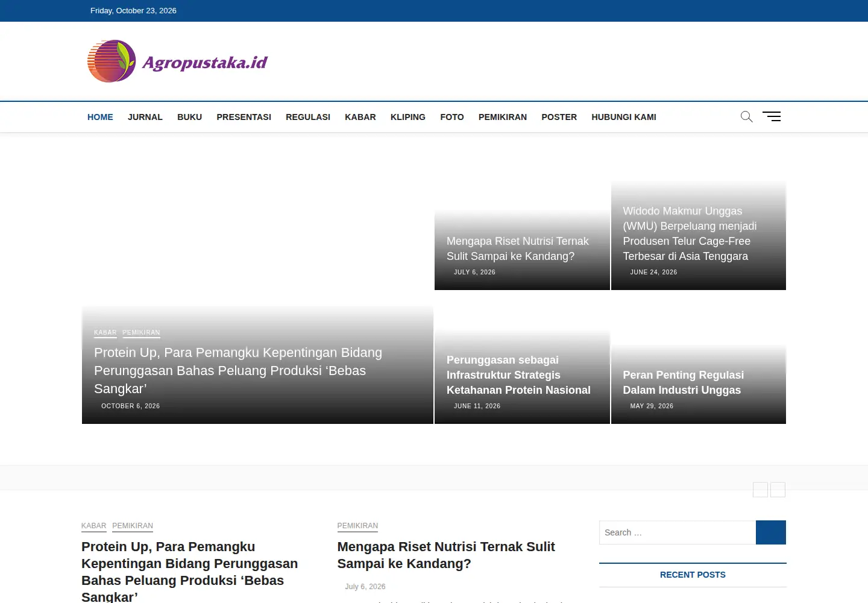Open the PRESENTASI menu item
Image resolution: width=868 pixels, height=603 pixels.
tap(244, 117)
